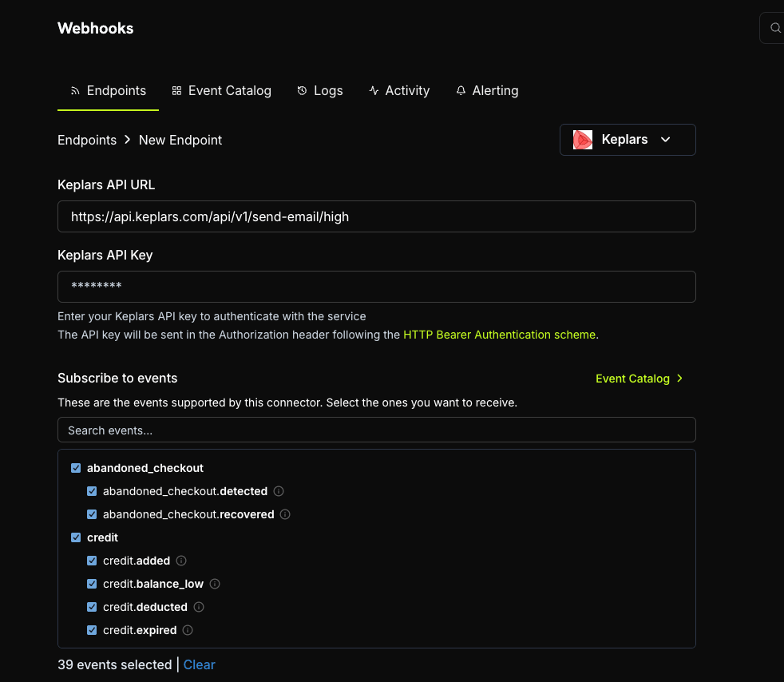Click the Keplars API Key field
Screen dimensions: 784x682
(377, 287)
